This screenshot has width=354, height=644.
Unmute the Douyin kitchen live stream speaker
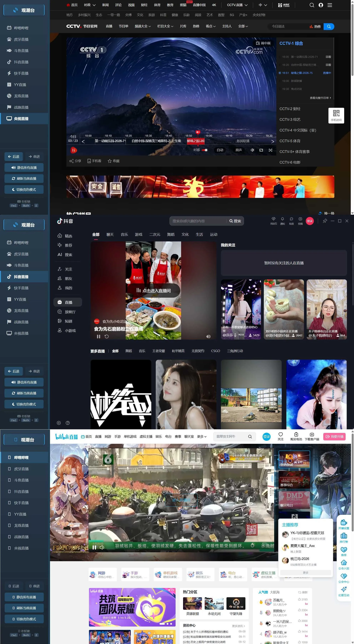point(208,337)
